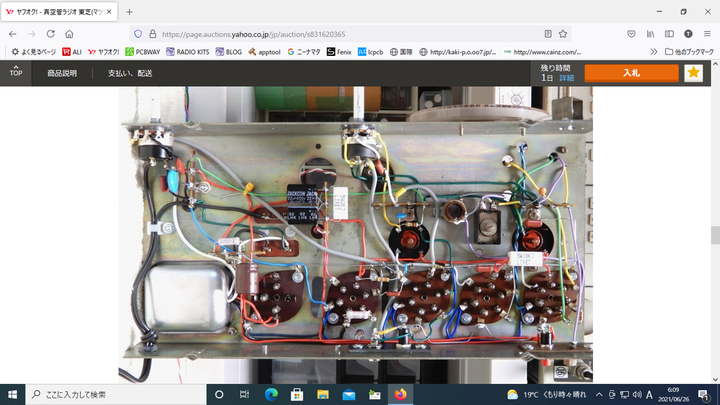Click the browser reload button

click(49, 33)
